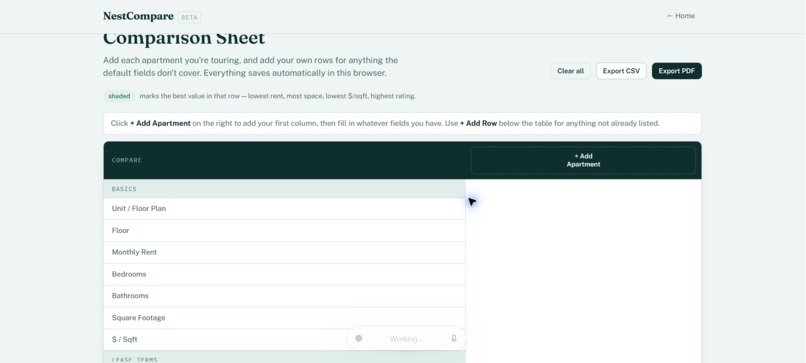Click the Clear all button
806x363 pixels.
click(570, 71)
